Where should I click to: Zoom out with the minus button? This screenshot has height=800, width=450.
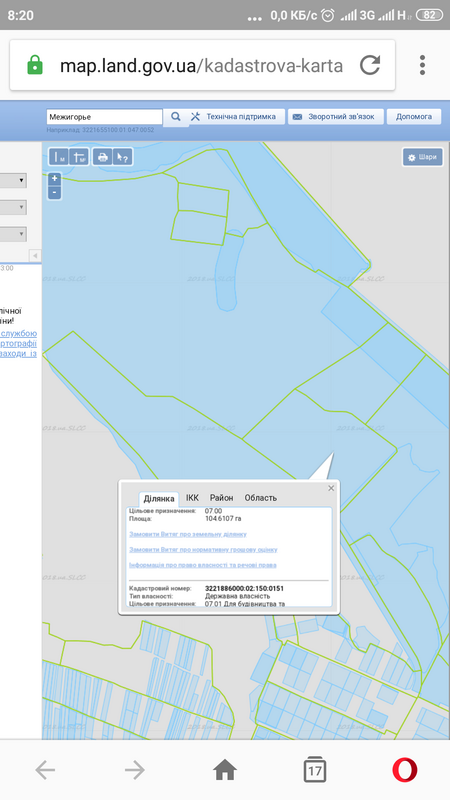pyautogui.click(x=55, y=193)
